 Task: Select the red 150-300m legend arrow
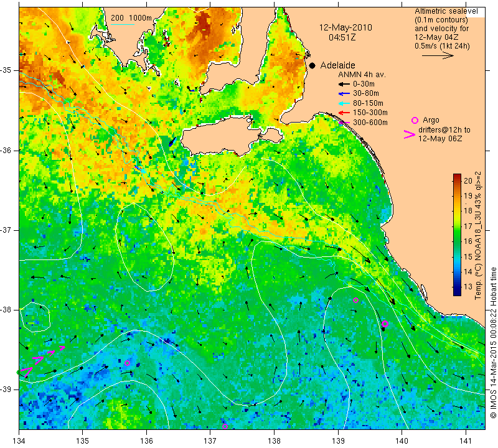coord(344,113)
